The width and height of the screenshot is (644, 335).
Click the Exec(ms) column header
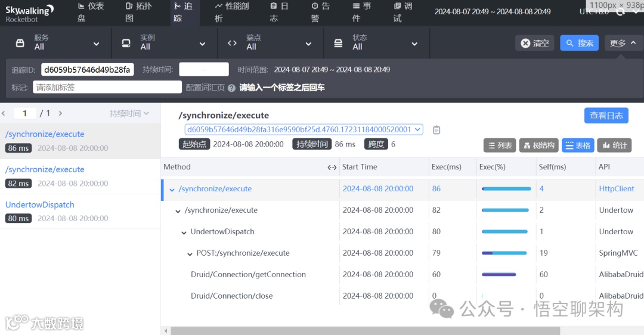447,167
